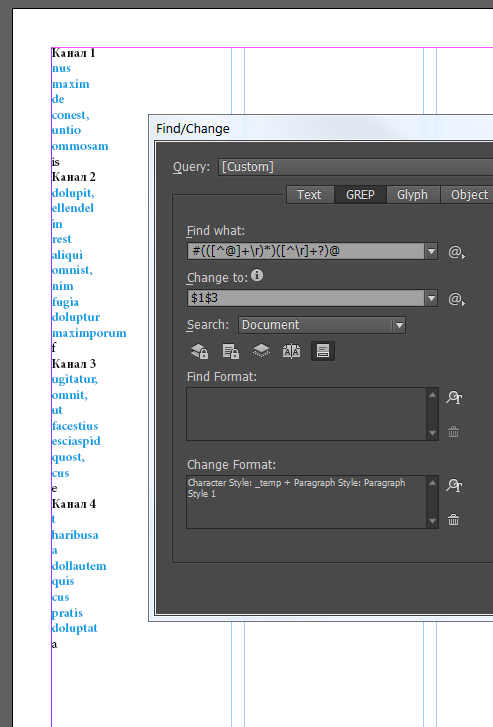
Task: Open special characters menu for Find what
Action: click(x=456, y=252)
